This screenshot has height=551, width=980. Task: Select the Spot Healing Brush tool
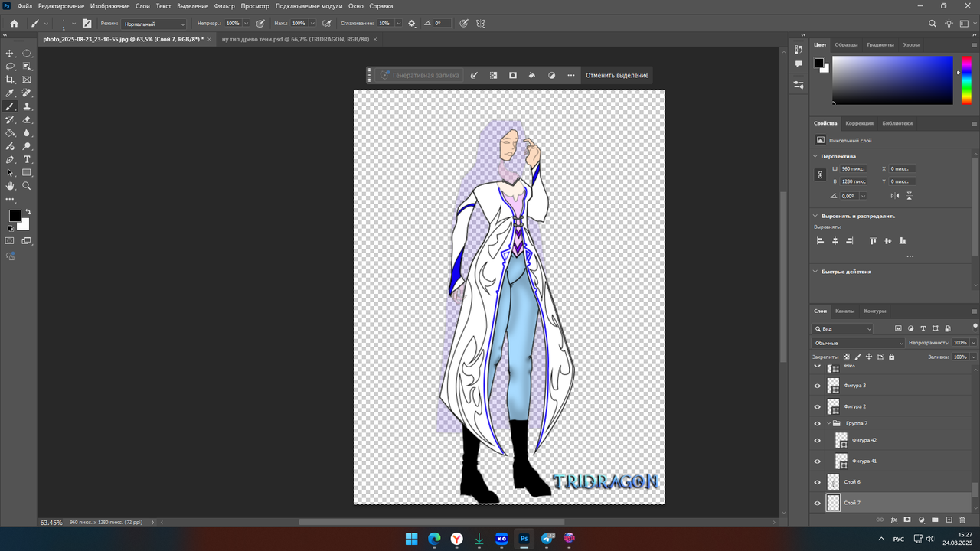pyautogui.click(x=27, y=93)
